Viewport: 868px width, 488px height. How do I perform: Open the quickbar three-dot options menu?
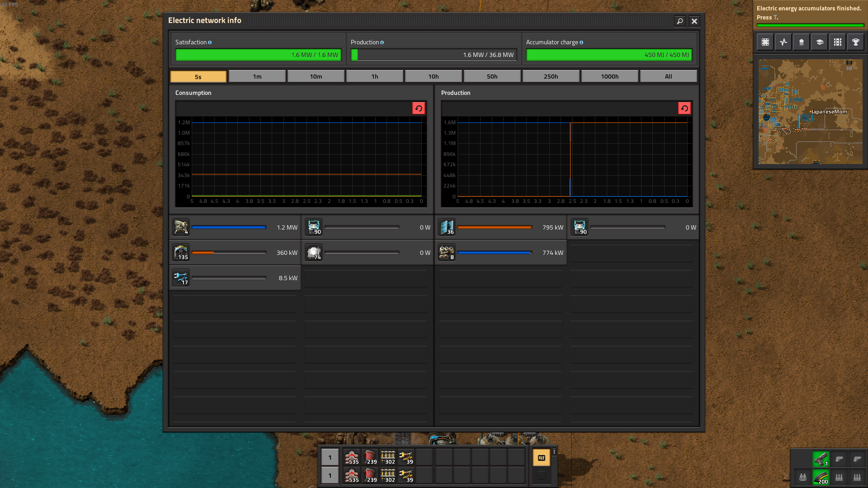(554, 452)
